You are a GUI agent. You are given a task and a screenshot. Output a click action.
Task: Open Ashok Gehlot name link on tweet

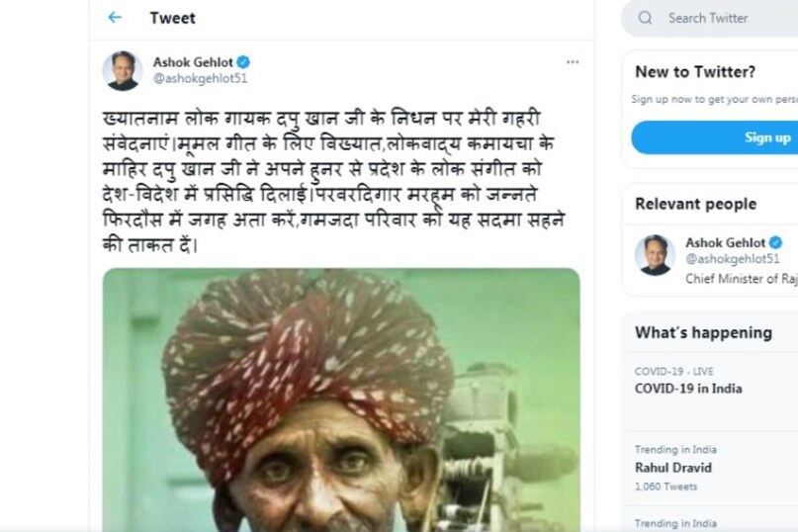pyautogui.click(x=193, y=61)
